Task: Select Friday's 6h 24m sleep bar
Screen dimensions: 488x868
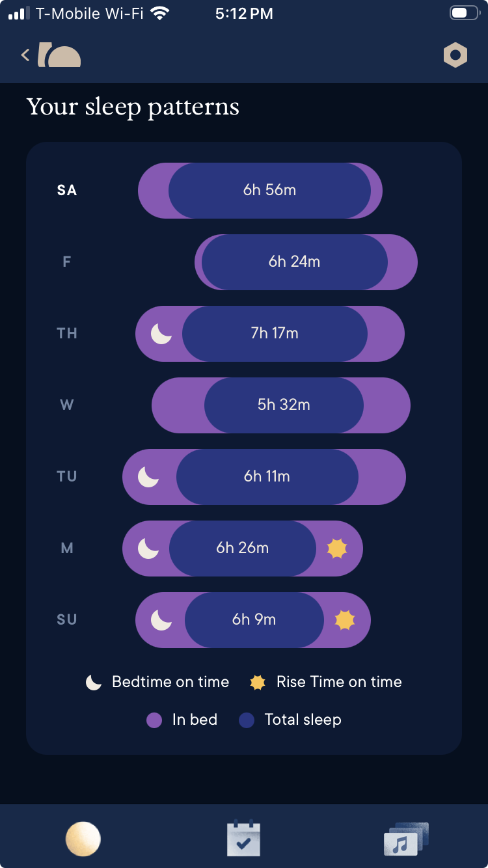Action: (306, 262)
